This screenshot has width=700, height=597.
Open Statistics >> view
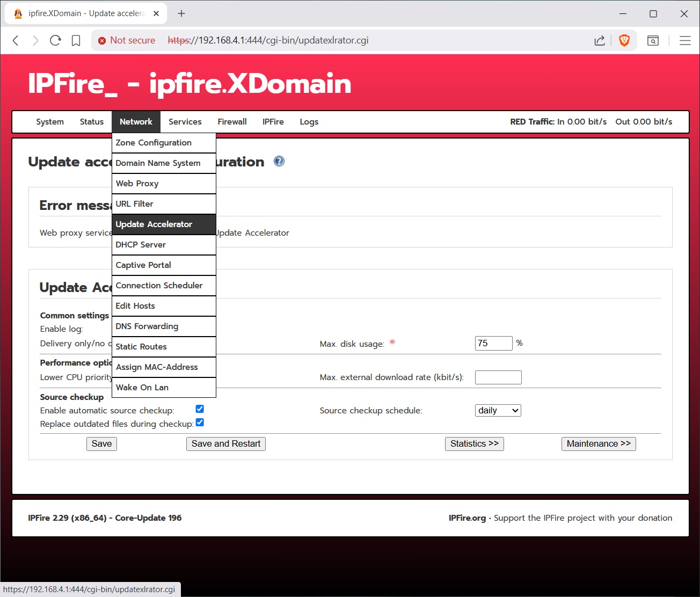tap(474, 444)
